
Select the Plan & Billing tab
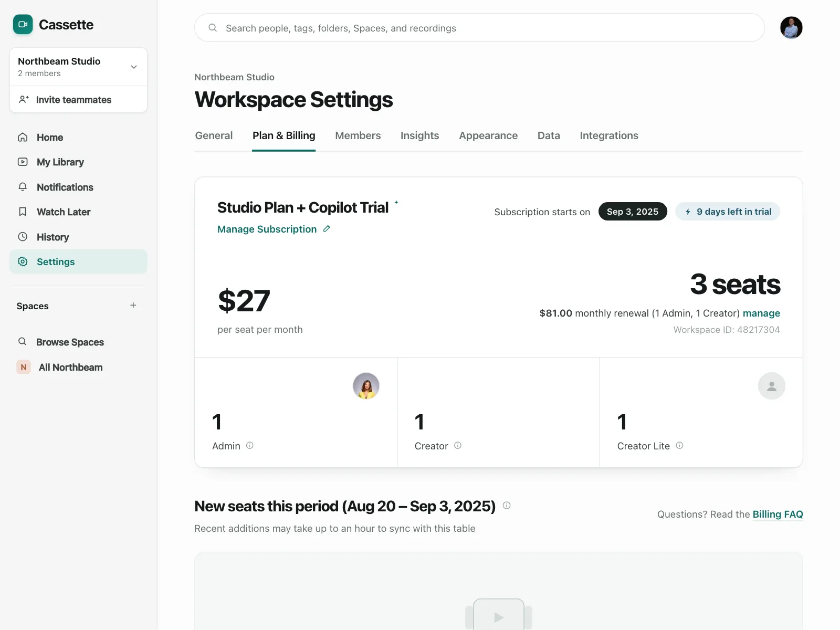(x=284, y=135)
